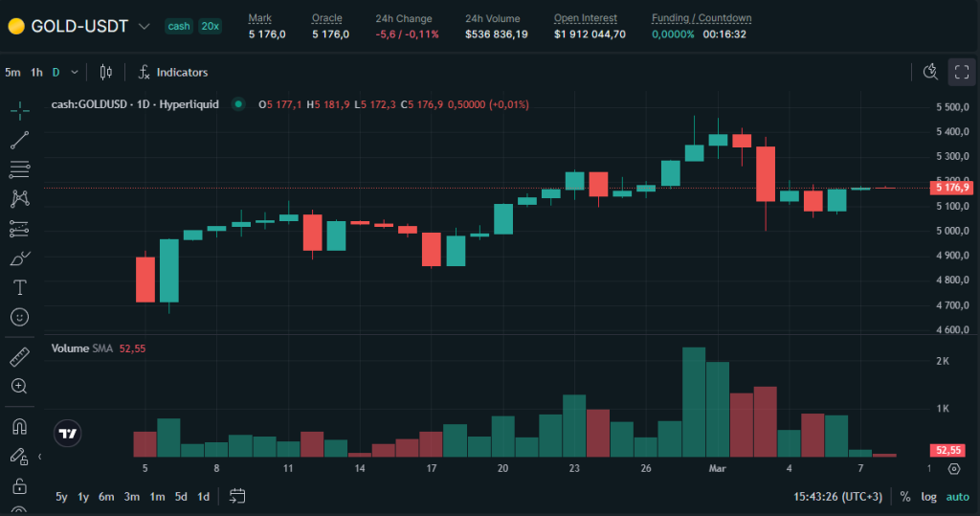Expand the GOLD-USDT market selector

tap(145, 27)
